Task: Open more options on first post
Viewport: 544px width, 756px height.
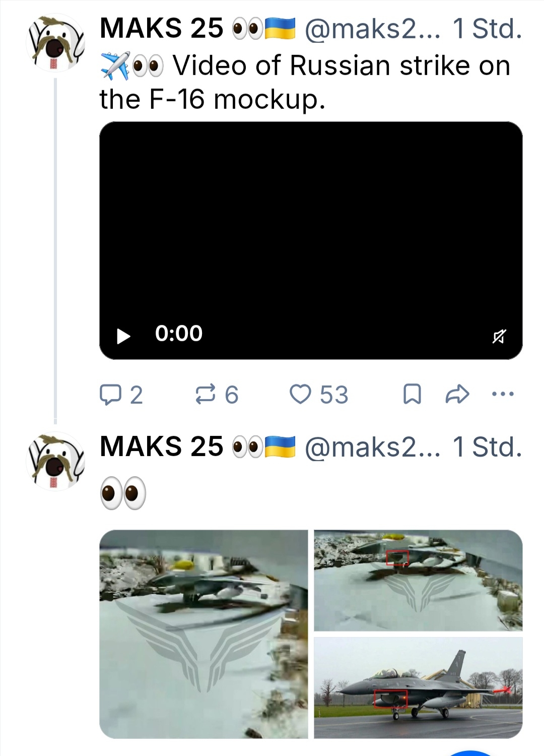Action: point(503,394)
